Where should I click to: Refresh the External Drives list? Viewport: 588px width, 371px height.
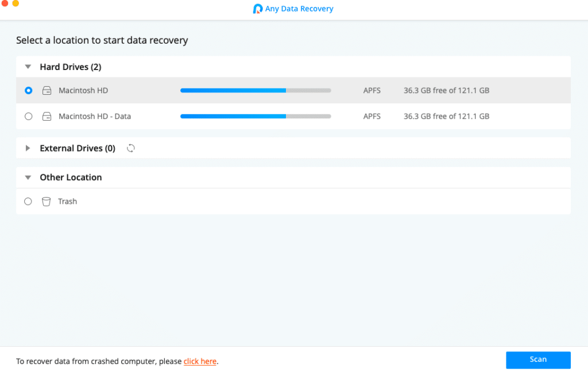(x=130, y=148)
